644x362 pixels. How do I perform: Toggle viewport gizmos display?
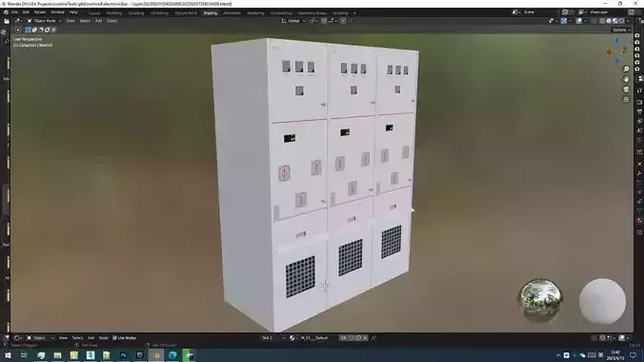point(564,21)
